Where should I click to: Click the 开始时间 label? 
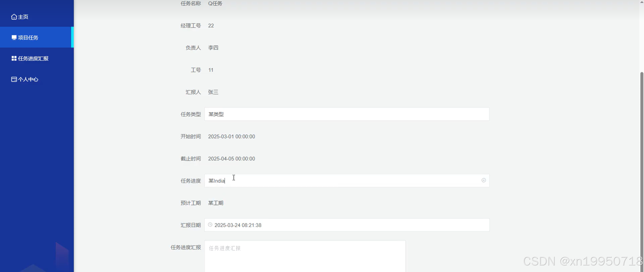pyautogui.click(x=190, y=137)
